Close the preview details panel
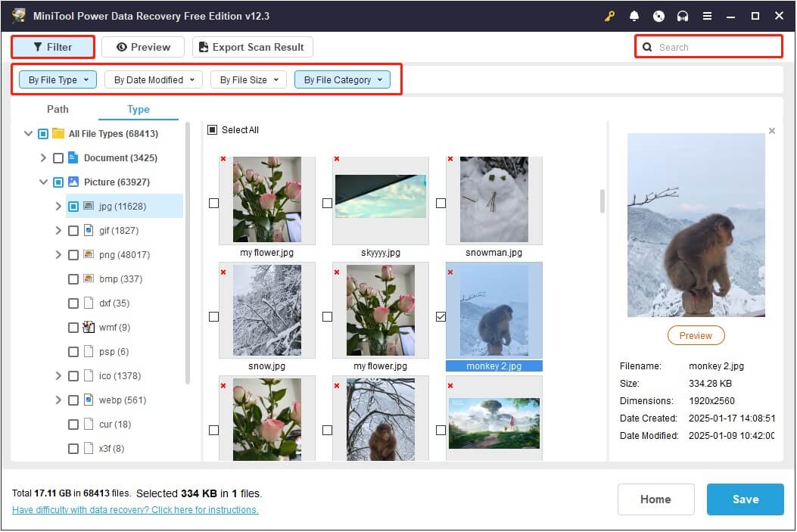The height and width of the screenshot is (532, 797). [772, 131]
